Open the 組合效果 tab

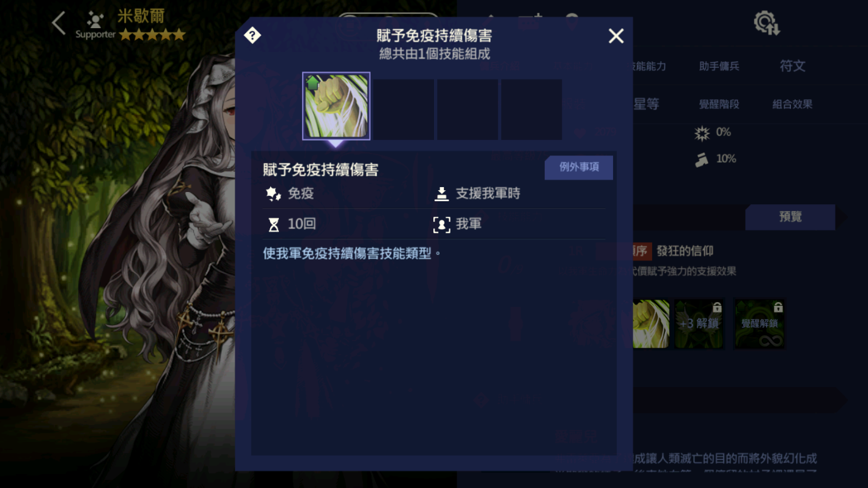[x=792, y=104]
